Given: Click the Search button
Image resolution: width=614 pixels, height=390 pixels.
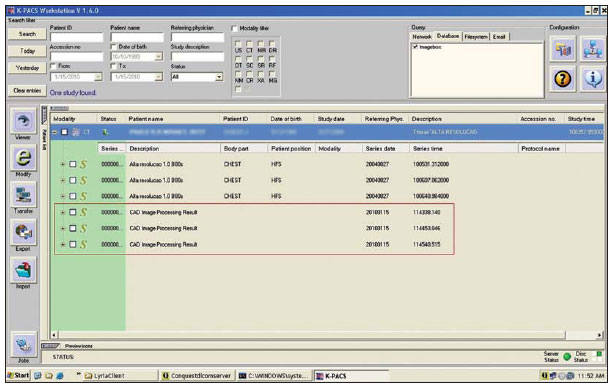Looking at the screenshot, I should click(27, 34).
